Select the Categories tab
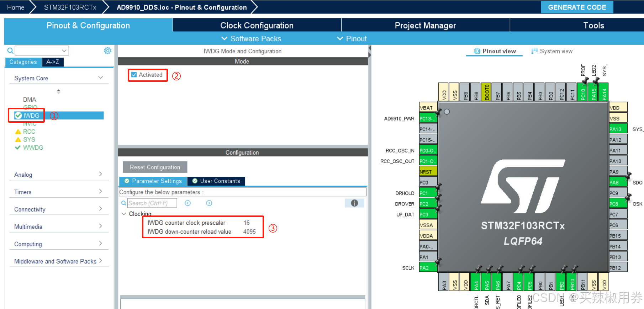 coord(23,62)
